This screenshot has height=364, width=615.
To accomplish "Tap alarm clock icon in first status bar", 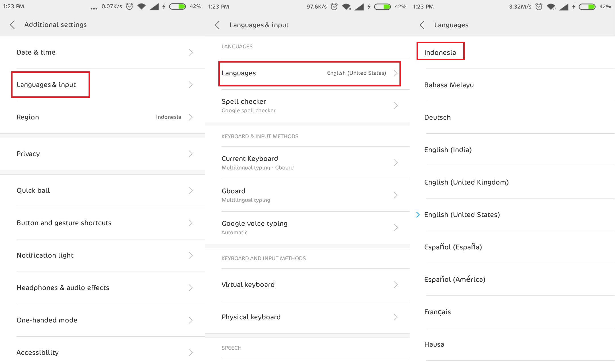I will pyautogui.click(x=130, y=7).
